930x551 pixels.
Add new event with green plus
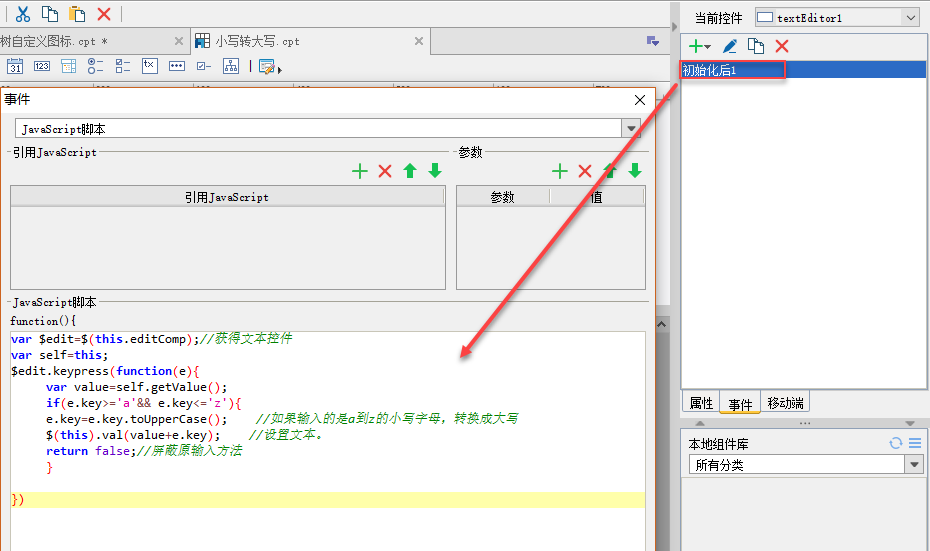click(x=696, y=46)
